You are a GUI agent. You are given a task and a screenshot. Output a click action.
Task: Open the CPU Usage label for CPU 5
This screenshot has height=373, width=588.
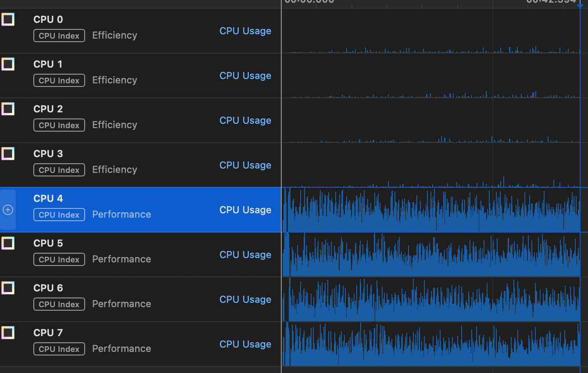[245, 255]
